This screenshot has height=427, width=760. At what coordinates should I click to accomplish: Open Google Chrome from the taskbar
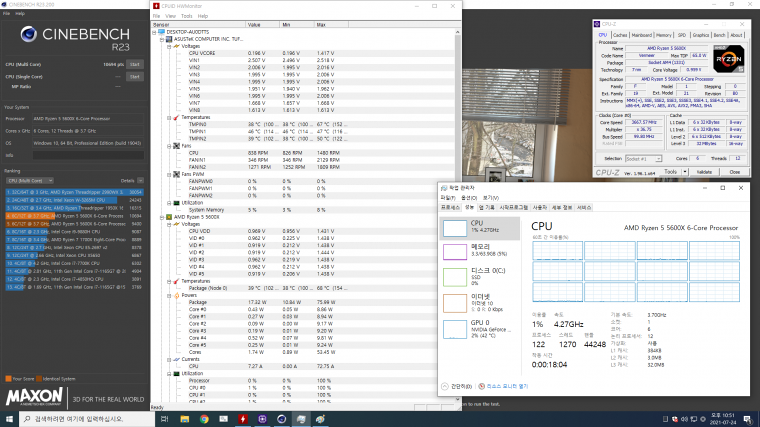tap(204, 419)
